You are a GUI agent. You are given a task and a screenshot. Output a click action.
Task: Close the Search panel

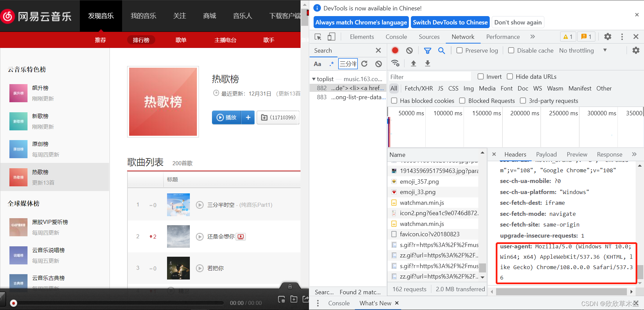[378, 50]
